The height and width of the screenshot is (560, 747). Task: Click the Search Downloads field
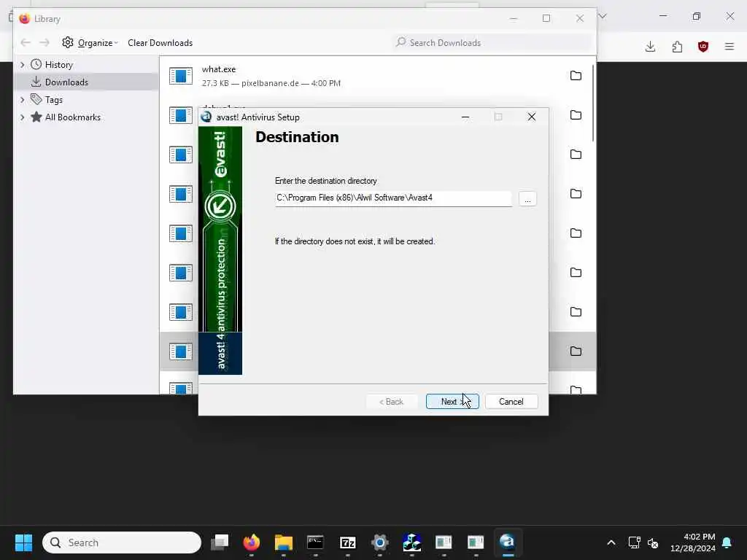491,43
